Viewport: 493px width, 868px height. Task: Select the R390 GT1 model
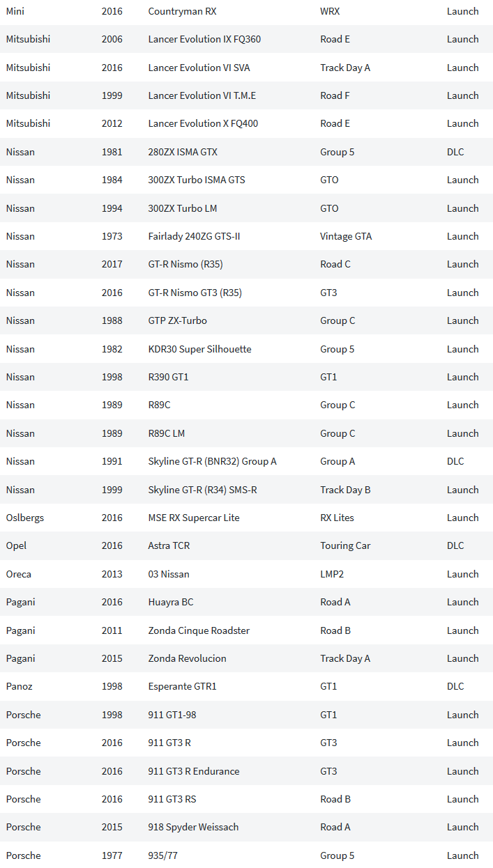click(x=168, y=377)
